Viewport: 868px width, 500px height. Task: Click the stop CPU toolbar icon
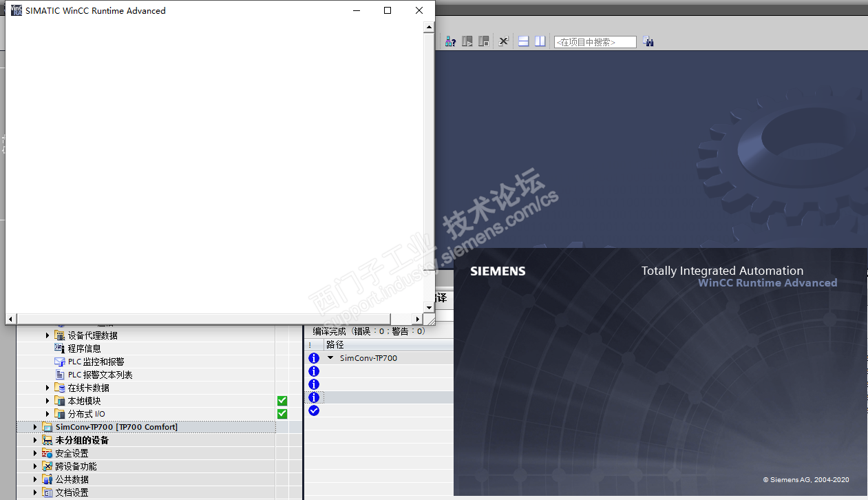(484, 41)
